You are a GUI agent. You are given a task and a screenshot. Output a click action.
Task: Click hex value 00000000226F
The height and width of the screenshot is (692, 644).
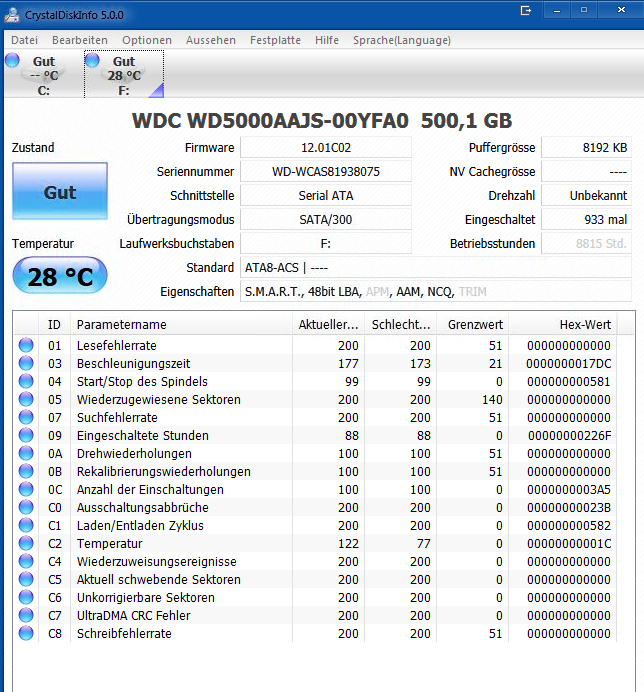pos(569,436)
